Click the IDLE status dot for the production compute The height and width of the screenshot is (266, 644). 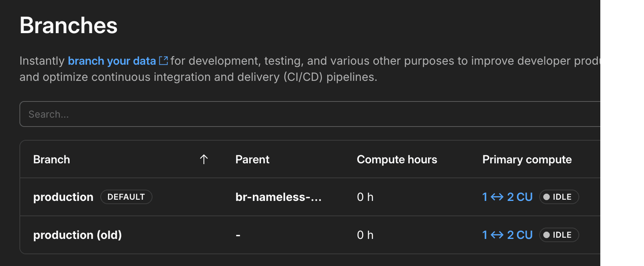click(x=547, y=197)
